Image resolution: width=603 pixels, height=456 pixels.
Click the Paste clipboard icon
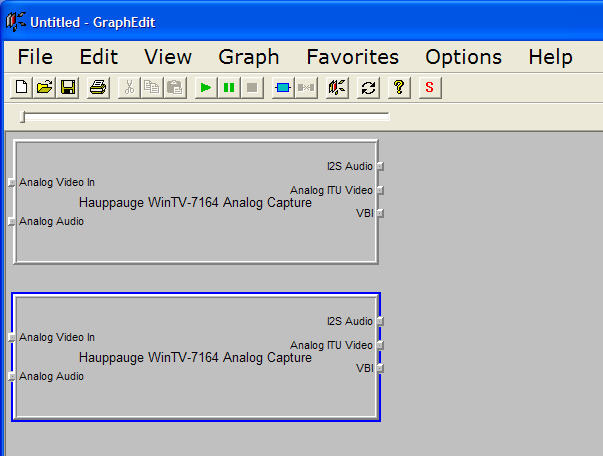(175, 88)
